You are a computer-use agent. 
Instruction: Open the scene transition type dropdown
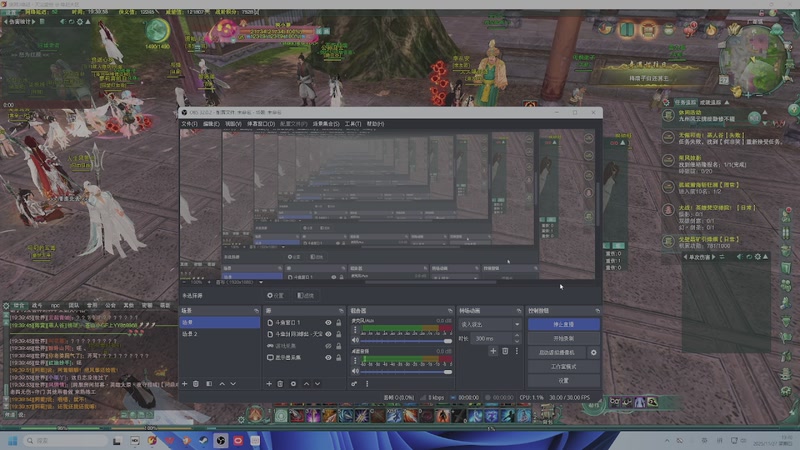[x=490, y=324]
